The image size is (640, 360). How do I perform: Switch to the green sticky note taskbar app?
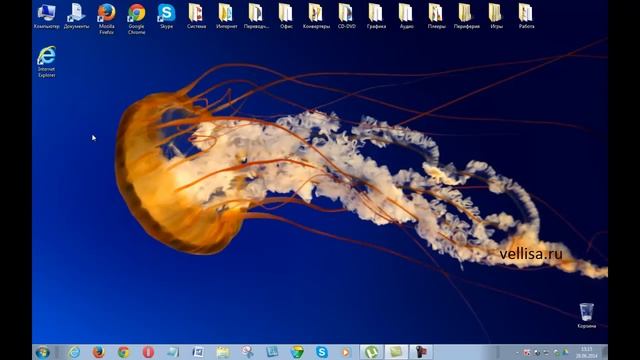pos(396,352)
